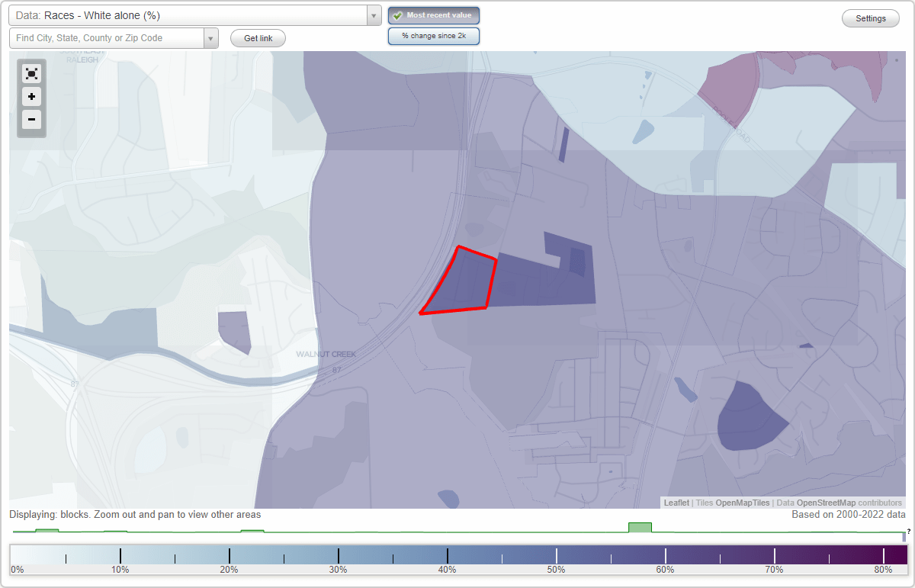Click the 50% mark on color legend
This screenshot has height=588, width=915.
coord(556,569)
